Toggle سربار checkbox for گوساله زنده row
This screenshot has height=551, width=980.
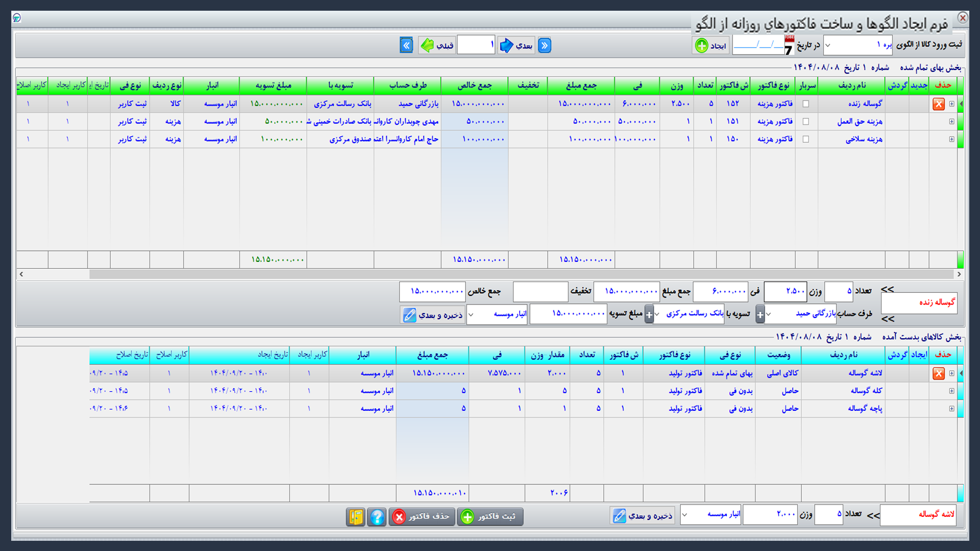806,104
